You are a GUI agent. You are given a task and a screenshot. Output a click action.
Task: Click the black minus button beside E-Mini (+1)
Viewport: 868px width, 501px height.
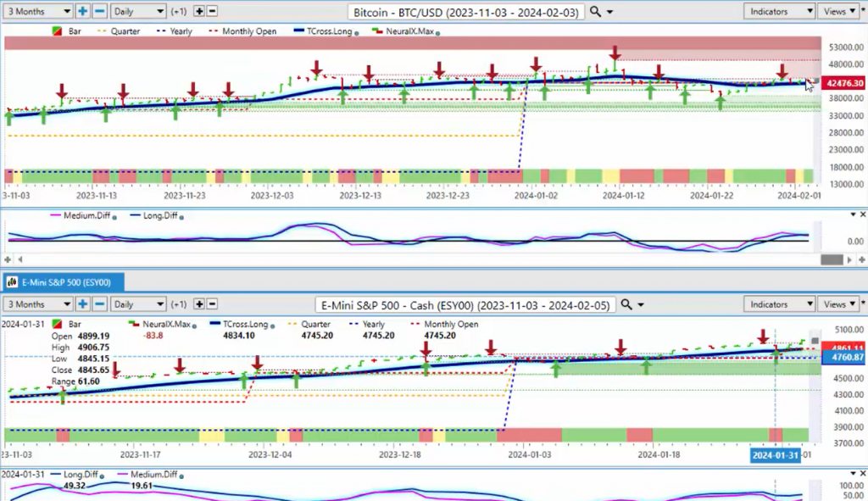coord(212,304)
